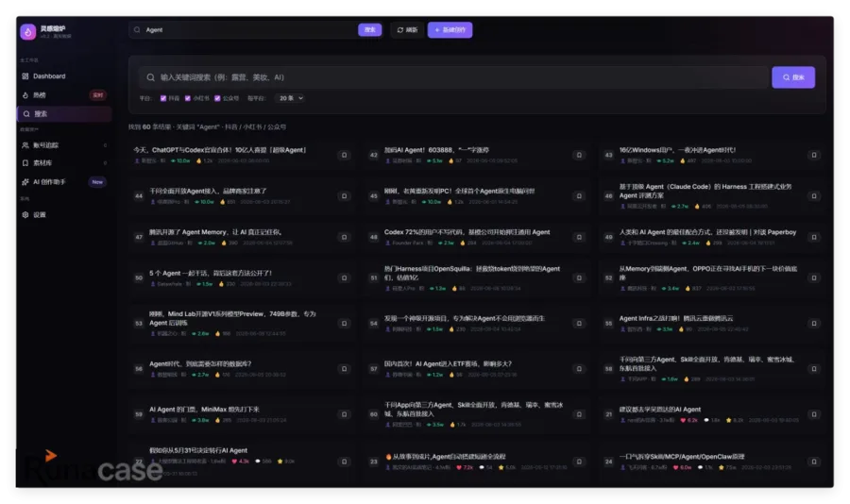Click the 刷新 refresh button

click(x=407, y=30)
